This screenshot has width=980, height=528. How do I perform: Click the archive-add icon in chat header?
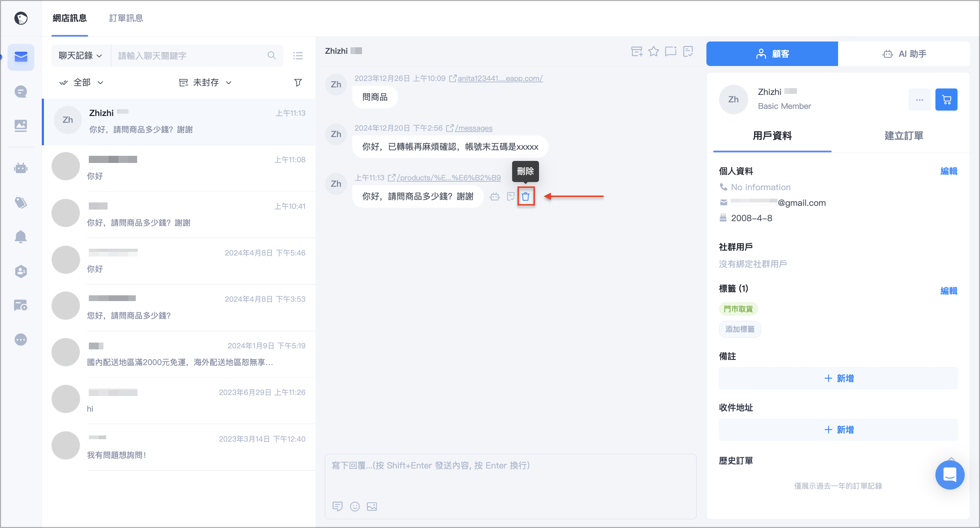(x=637, y=51)
